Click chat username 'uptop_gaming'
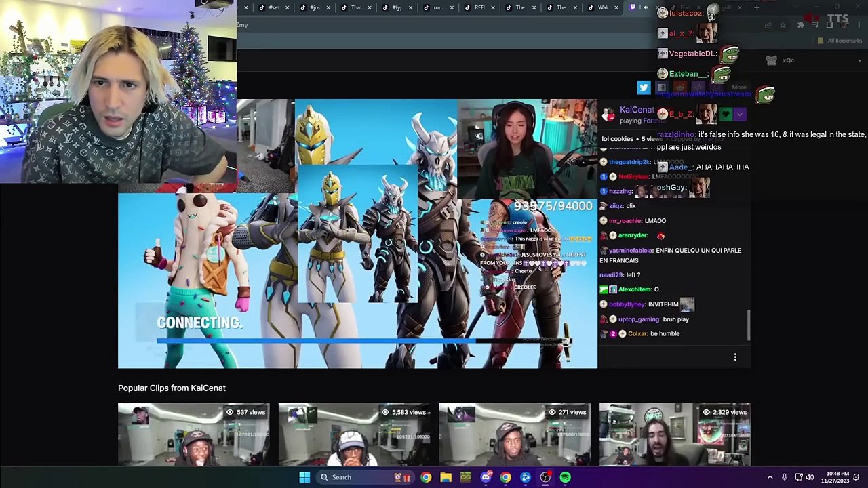The image size is (868, 488). tap(639, 319)
